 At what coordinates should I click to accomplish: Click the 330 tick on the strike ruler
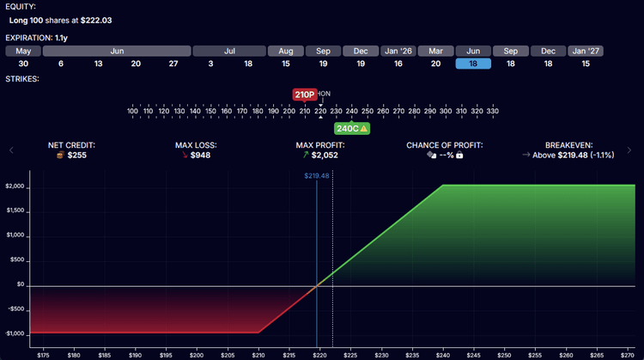coord(493,111)
